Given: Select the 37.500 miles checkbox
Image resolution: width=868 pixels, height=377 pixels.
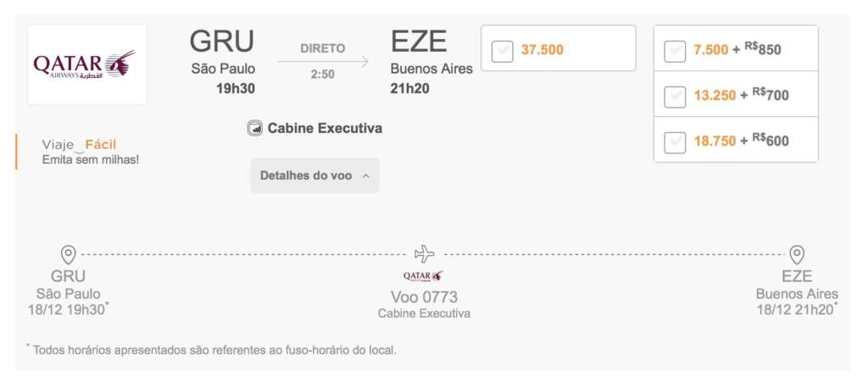Looking at the screenshot, I should (502, 52).
